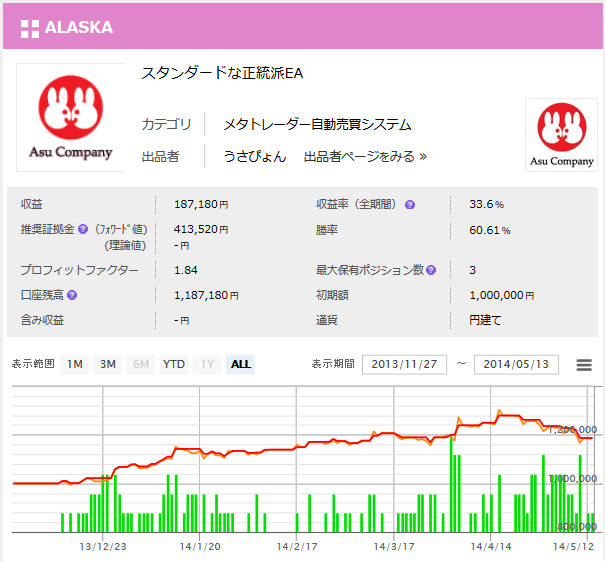Click the seller name うさぴょん
Image resolution: width=605 pixels, height=561 pixels.
click(x=254, y=156)
